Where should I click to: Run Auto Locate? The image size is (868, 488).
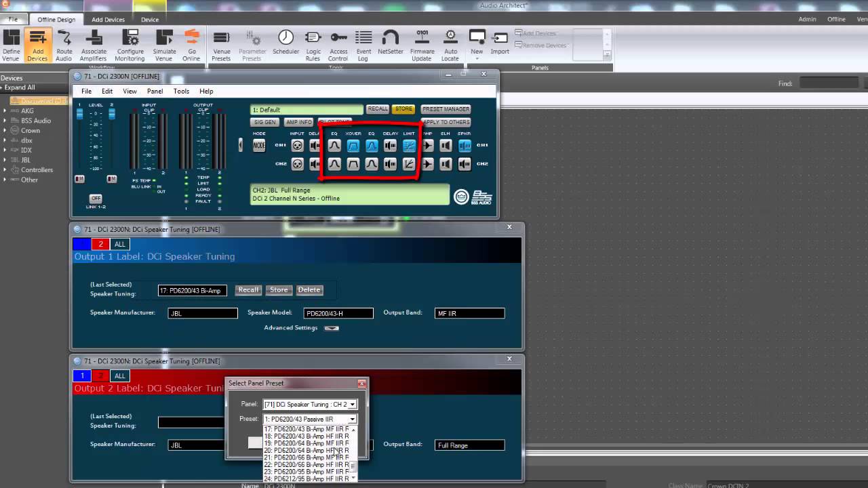pyautogui.click(x=450, y=45)
